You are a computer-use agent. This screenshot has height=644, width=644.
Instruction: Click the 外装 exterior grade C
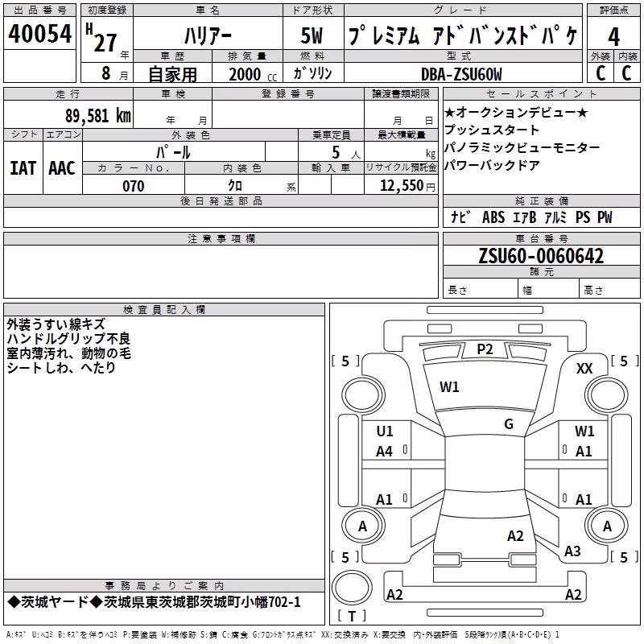[x=601, y=72]
